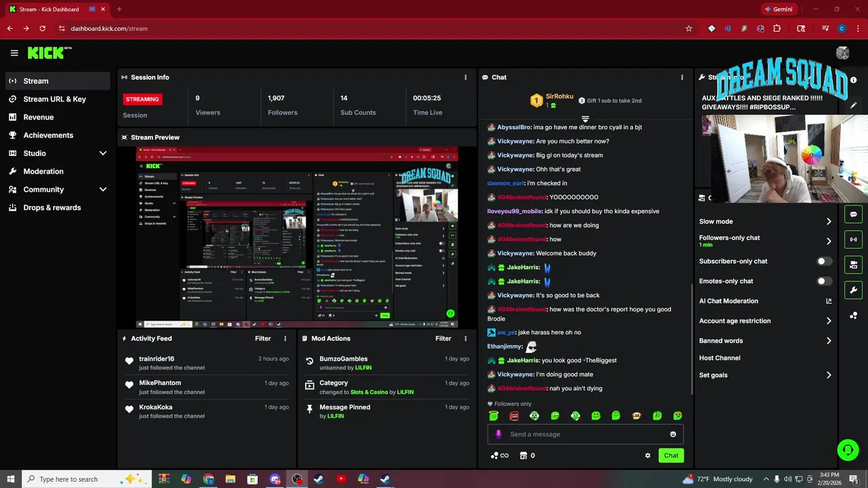The height and width of the screenshot is (488, 868).
Task: Open the emoji picker in message box
Action: 673,434
